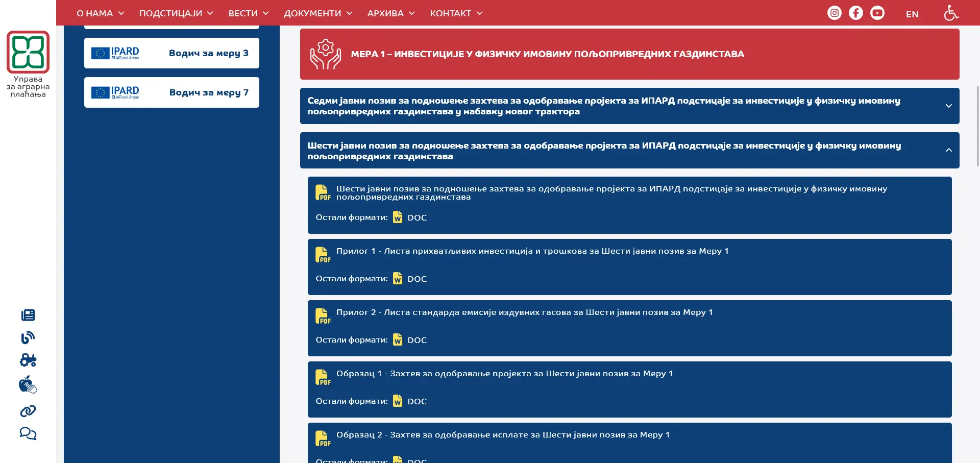Open the ПОДСТИЦАЈИ dropdown menu

pos(176,13)
